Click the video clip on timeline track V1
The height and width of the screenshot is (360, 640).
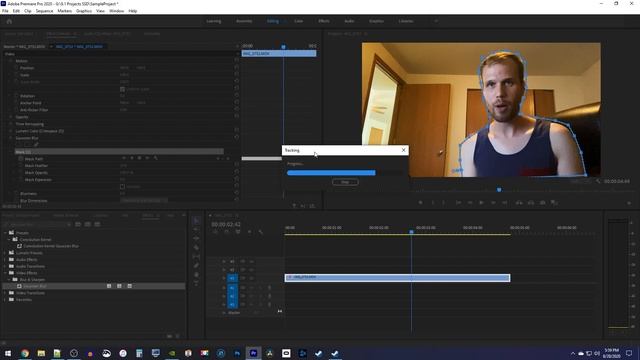coord(397,278)
